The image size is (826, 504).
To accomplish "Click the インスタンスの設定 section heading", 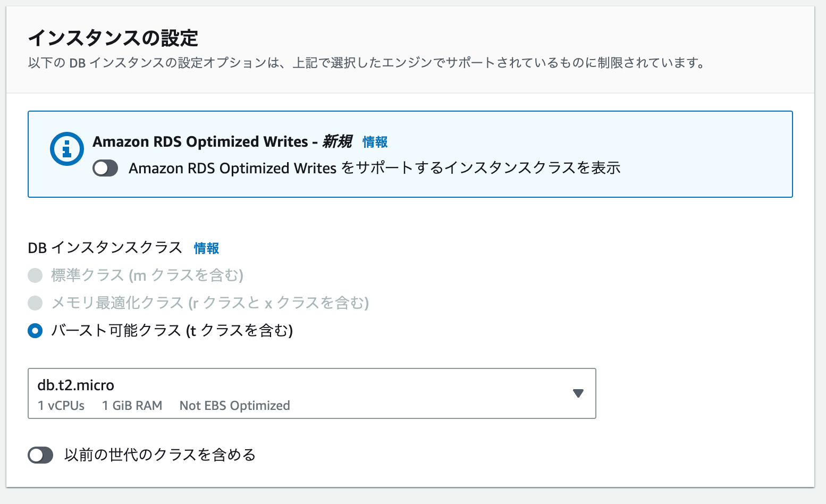I will [113, 38].
